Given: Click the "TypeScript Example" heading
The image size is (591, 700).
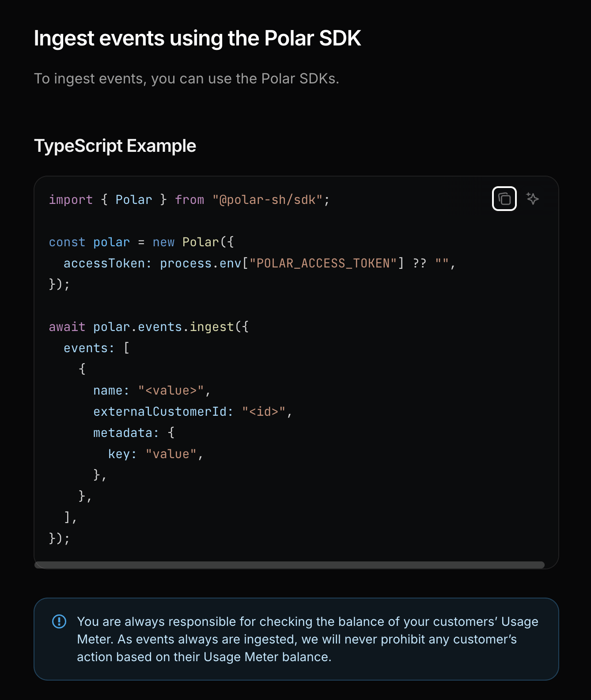Looking at the screenshot, I should point(115,146).
